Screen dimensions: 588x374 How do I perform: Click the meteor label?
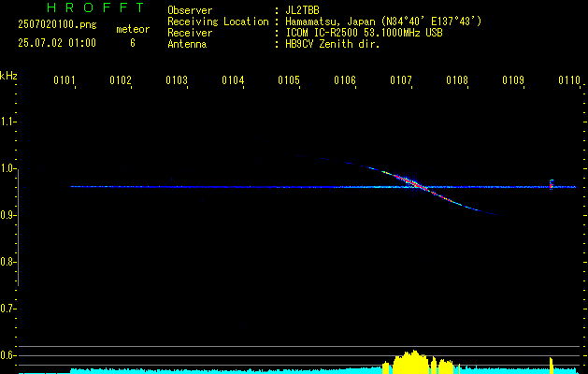click(x=133, y=29)
